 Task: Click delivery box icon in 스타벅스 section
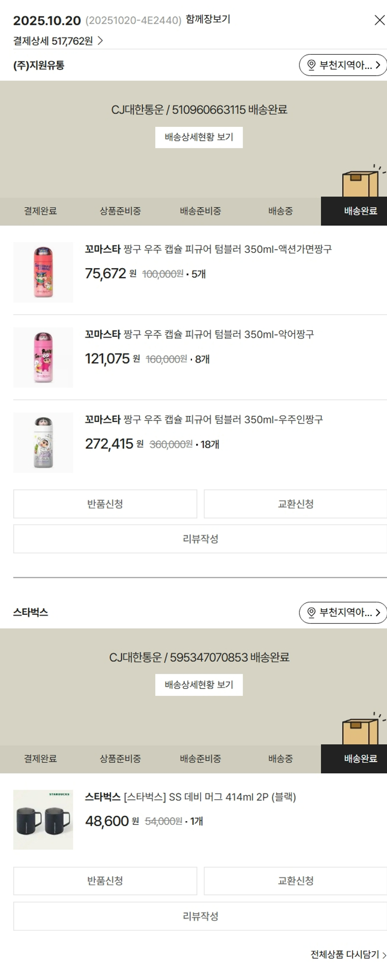click(x=361, y=730)
